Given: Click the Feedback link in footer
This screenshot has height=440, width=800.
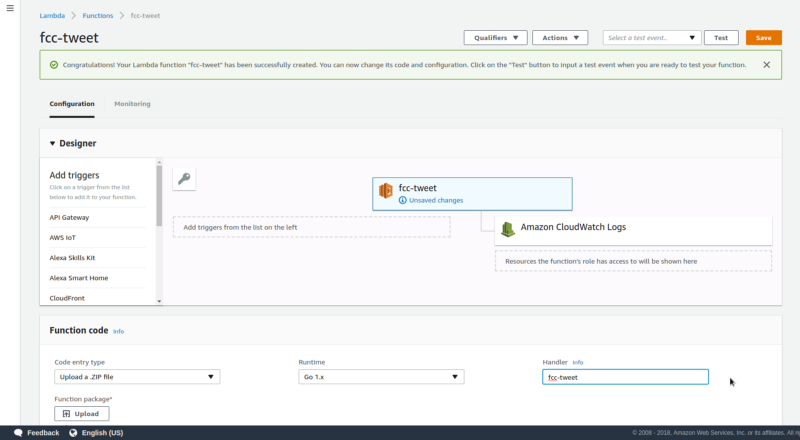Looking at the screenshot, I should coord(43,433).
